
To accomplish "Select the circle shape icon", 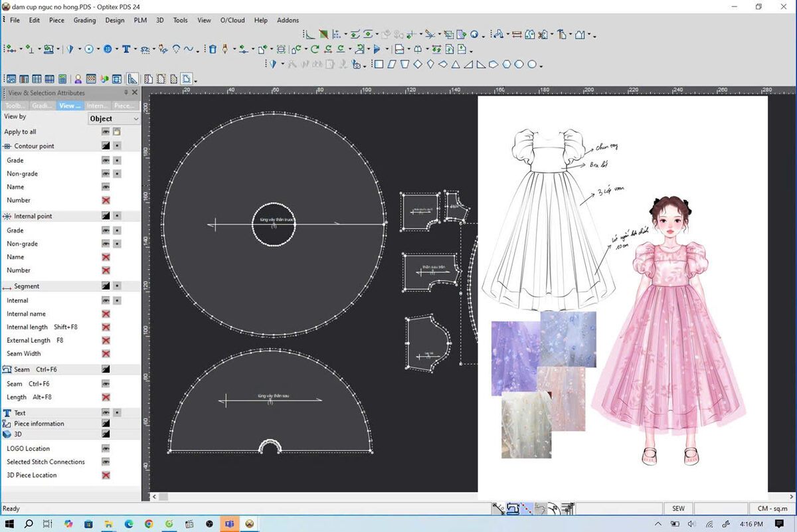I will [x=531, y=64].
